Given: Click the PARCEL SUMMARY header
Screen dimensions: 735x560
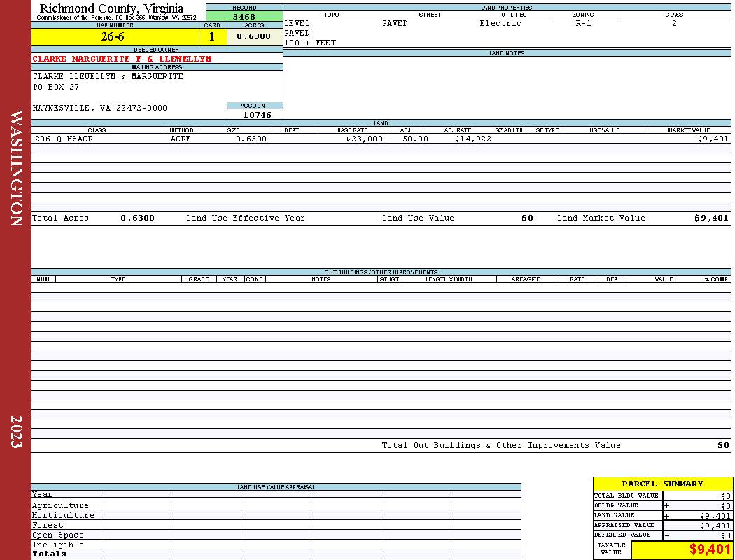Looking at the screenshot, I should pyautogui.click(x=662, y=484).
